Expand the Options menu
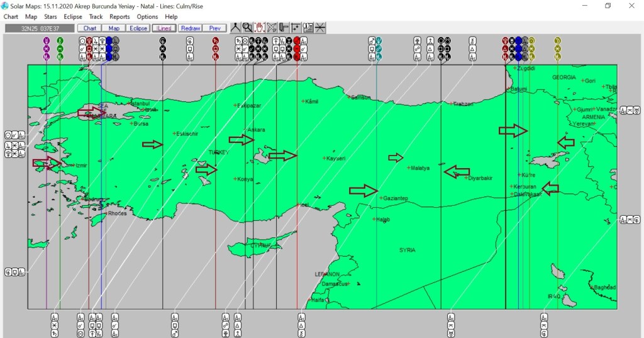The height and width of the screenshot is (338, 644). pos(147,17)
